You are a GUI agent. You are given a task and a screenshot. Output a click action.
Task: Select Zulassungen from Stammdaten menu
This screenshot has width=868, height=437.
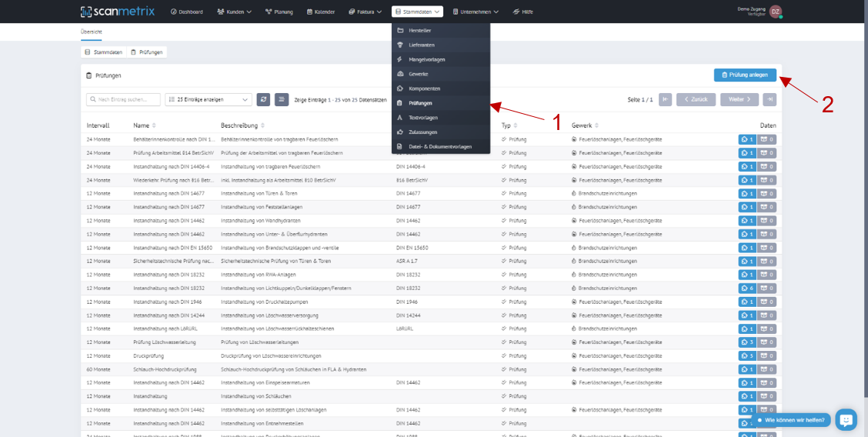click(x=441, y=132)
